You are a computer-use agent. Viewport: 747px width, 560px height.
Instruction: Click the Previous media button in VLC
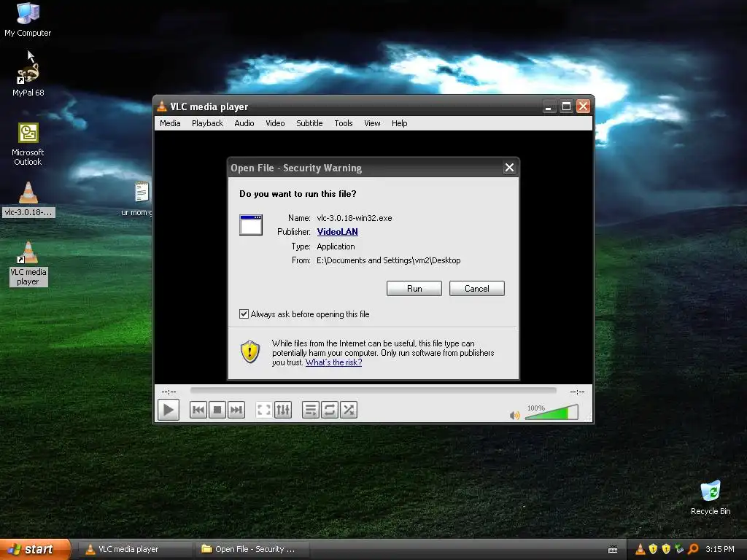[198, 410]
